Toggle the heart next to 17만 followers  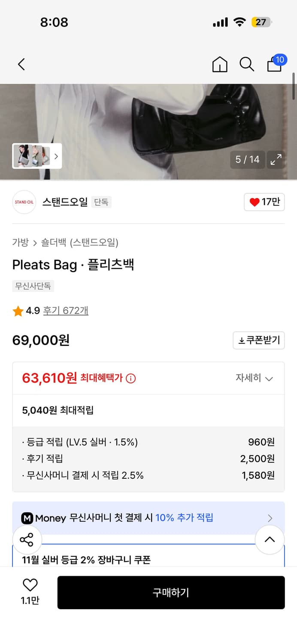(x=264, y=202)
